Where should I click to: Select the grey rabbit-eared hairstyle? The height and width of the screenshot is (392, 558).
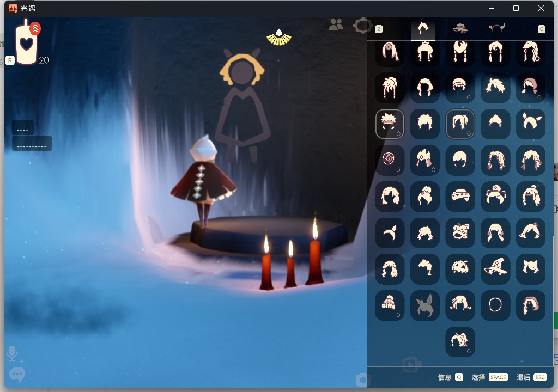425,305
